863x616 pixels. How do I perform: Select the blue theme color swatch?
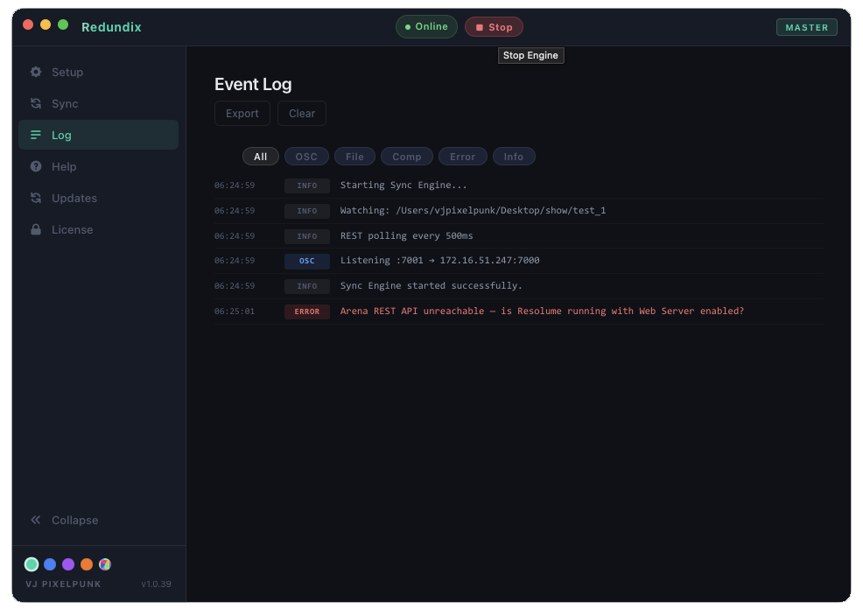tap(50, 564)
